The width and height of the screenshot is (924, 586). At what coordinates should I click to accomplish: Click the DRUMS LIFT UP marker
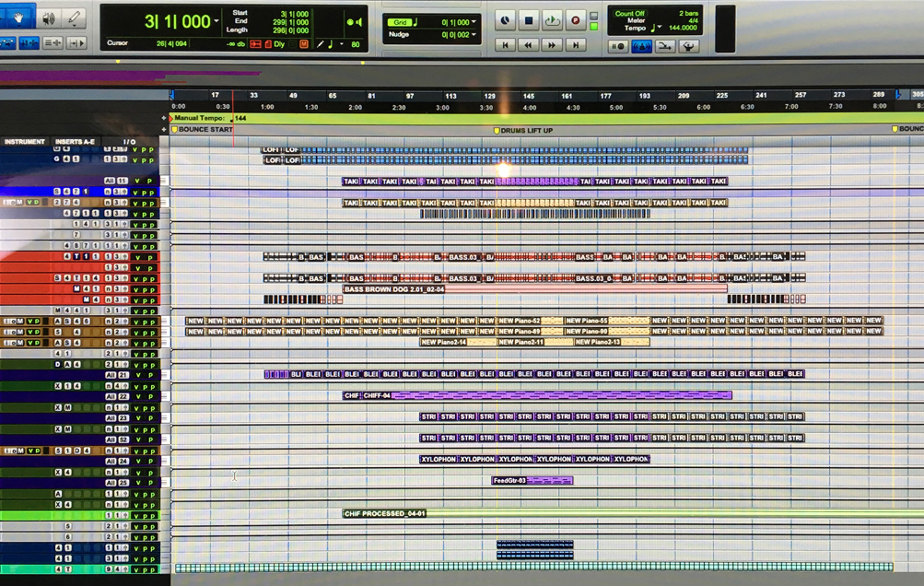point(527,130)
